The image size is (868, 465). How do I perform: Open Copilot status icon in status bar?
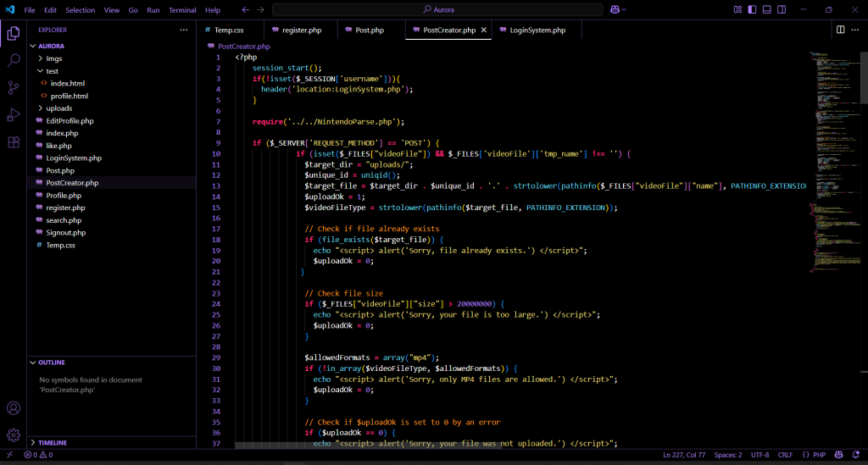[x=838, y=455]
